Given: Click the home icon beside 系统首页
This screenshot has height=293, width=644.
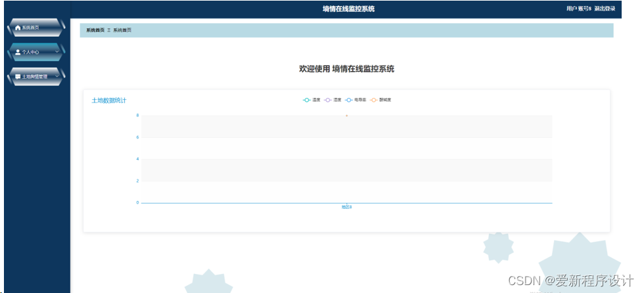Looking at the screenshot, I should pyautogui.click(x=18, y=28).
